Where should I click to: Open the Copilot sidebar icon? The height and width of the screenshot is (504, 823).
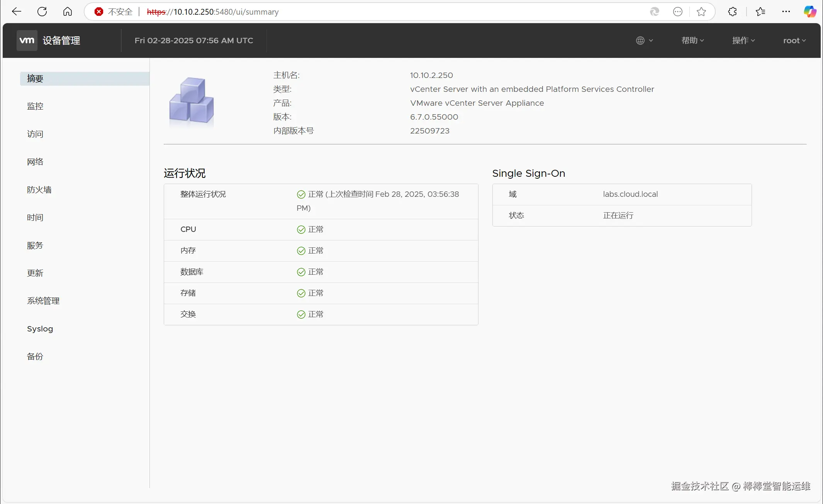810,12
